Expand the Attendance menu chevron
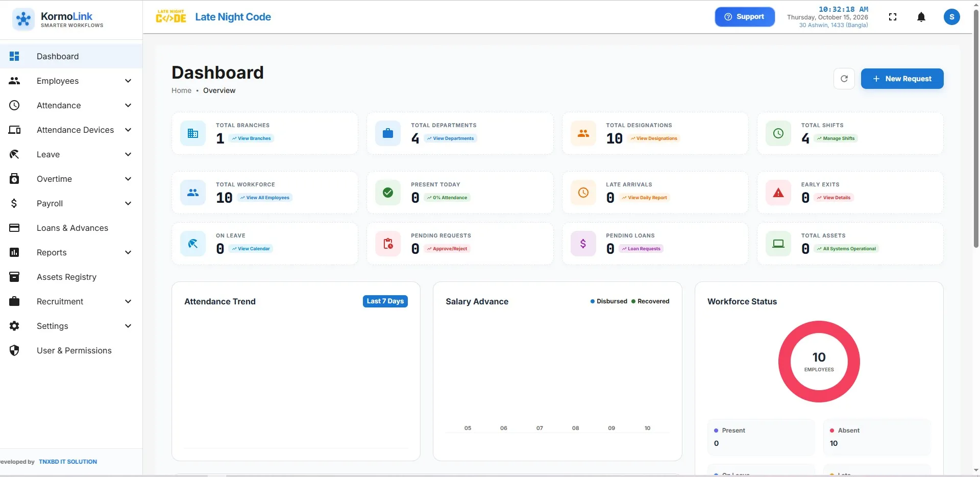Screen dimensions: 980x477 coord(128,105)
